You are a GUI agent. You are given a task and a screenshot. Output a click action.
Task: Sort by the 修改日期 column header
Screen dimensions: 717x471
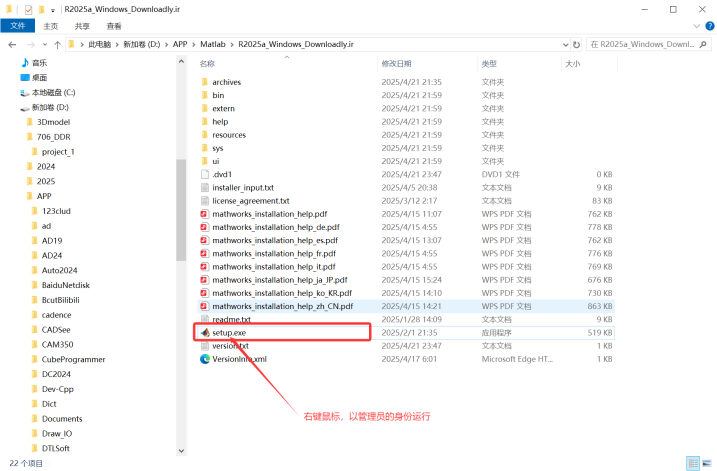click(x=396, y=64)
